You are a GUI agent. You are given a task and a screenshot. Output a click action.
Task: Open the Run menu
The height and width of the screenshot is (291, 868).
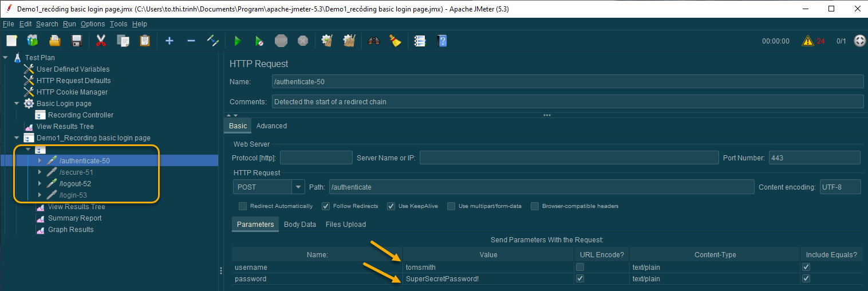pos(69,24)
